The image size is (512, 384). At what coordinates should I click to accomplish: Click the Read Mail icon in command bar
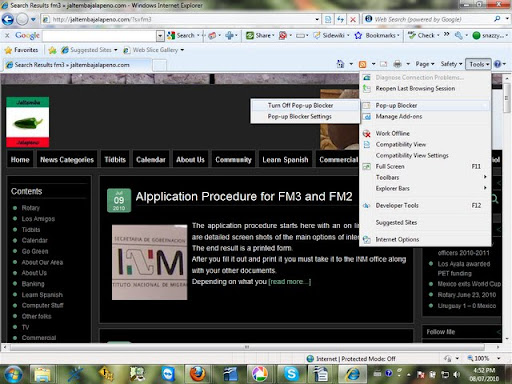tap(384, 64)
